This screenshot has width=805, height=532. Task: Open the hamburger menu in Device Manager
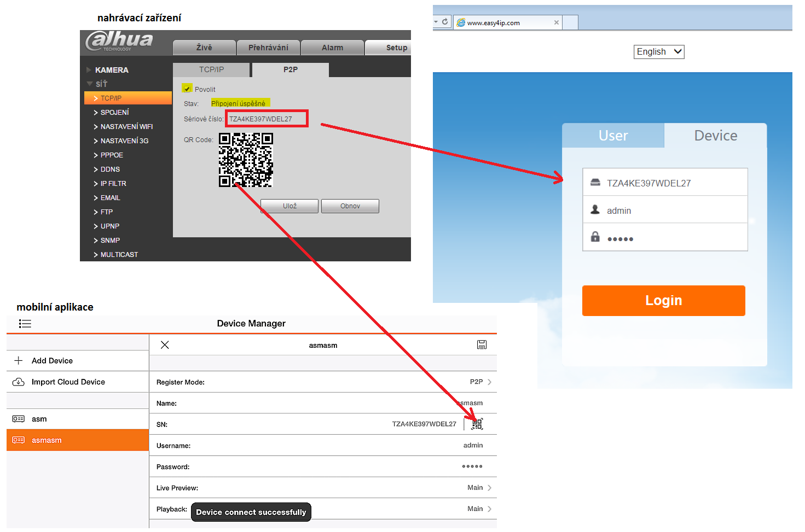point(25,324)
